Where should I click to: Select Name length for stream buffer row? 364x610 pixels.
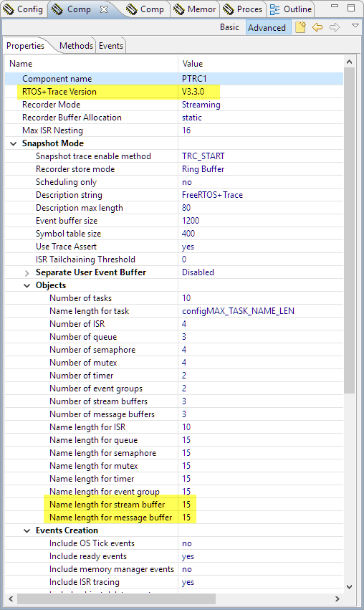[174, 505]
